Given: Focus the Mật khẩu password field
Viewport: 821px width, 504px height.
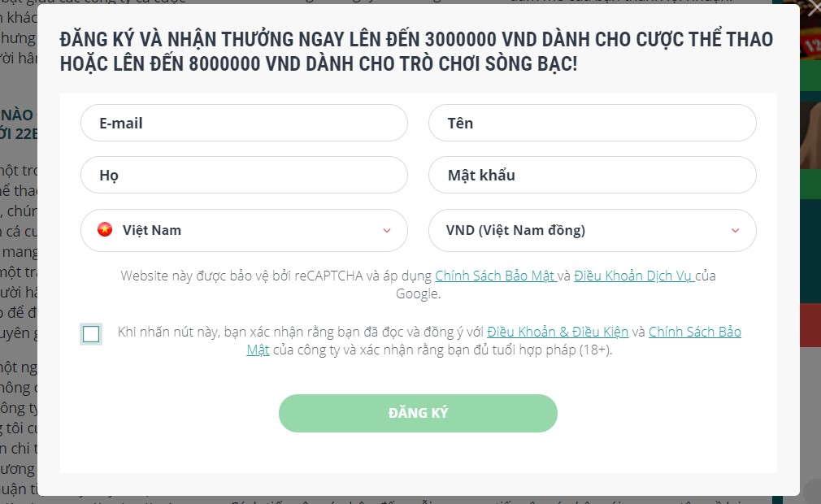Looking at the screenshot, I should [592, 176].
